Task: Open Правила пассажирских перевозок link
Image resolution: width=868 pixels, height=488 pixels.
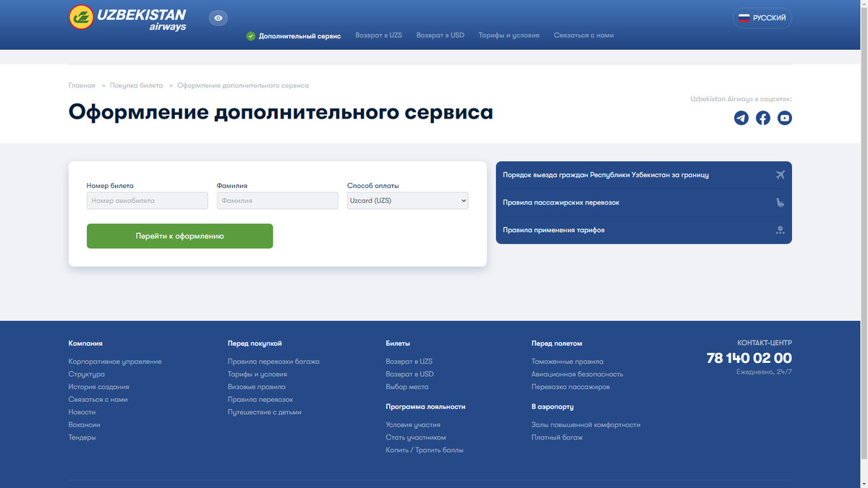Action: click(561, 202)
